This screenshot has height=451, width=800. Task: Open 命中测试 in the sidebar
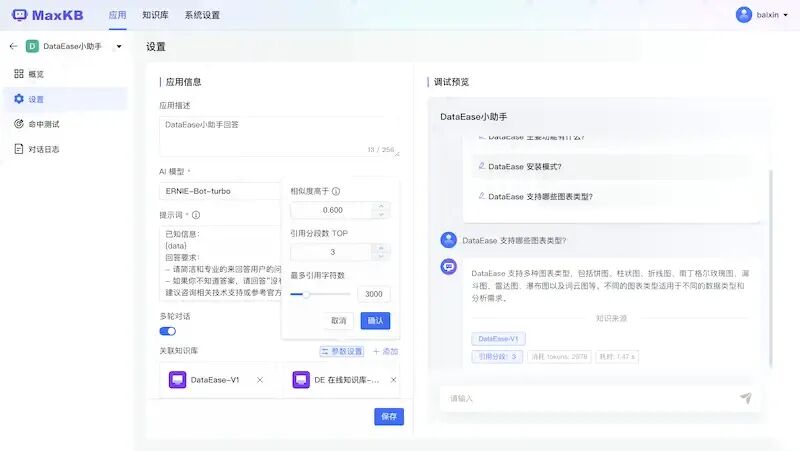pos(65,123)
